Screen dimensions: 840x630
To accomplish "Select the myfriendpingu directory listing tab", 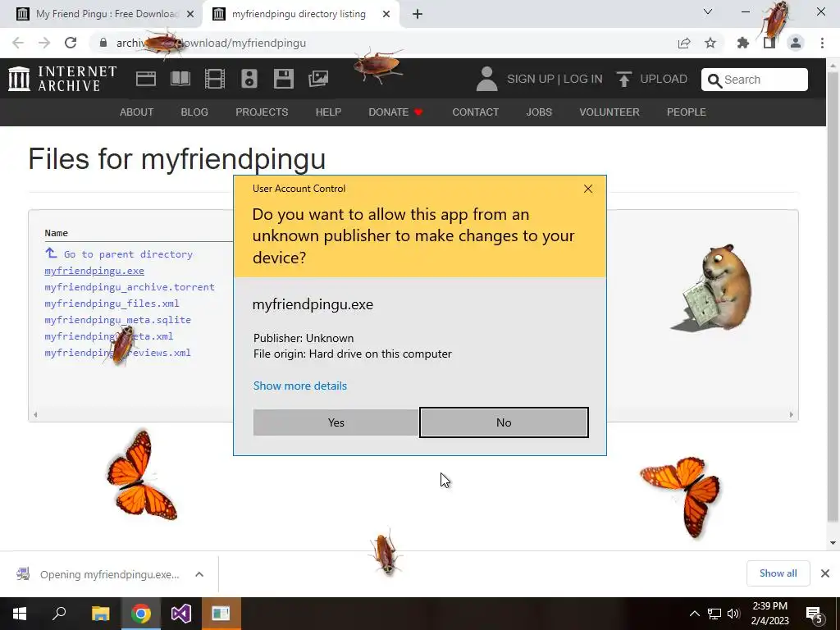I will click(x=301, y=14).
